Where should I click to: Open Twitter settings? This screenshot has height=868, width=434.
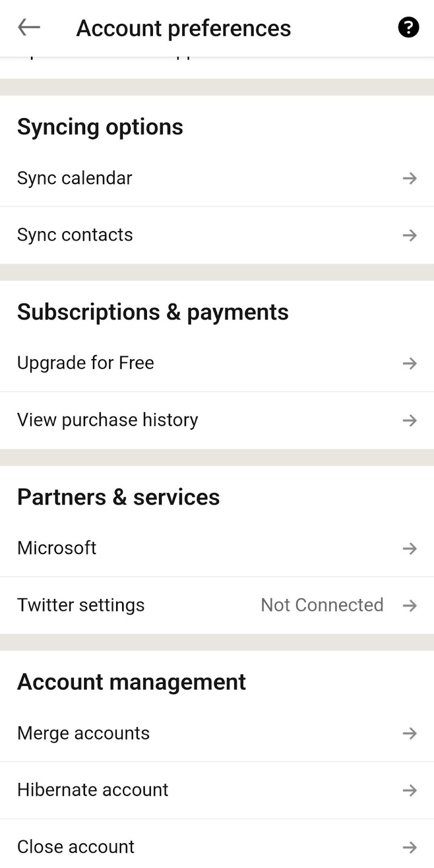(x=217, y=605)
